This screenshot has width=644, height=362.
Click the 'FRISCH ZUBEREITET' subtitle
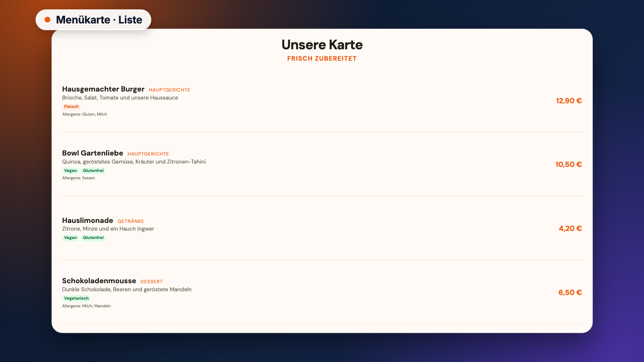[322, 59]
